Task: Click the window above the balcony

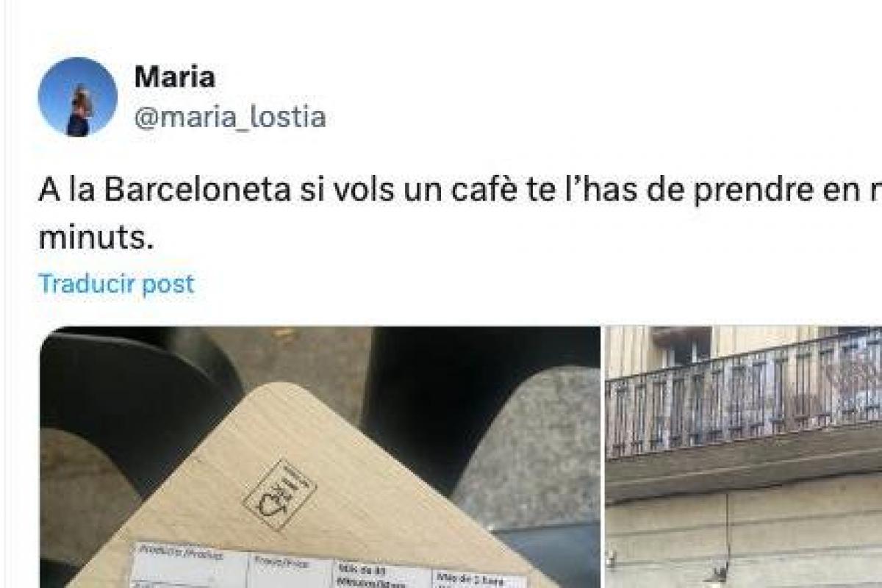Action: (x=684, y=347)
